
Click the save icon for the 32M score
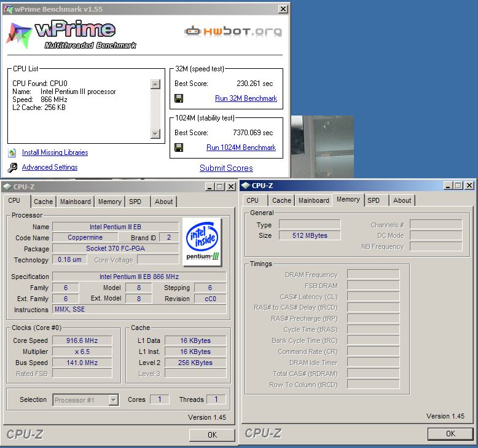(179, 98)
